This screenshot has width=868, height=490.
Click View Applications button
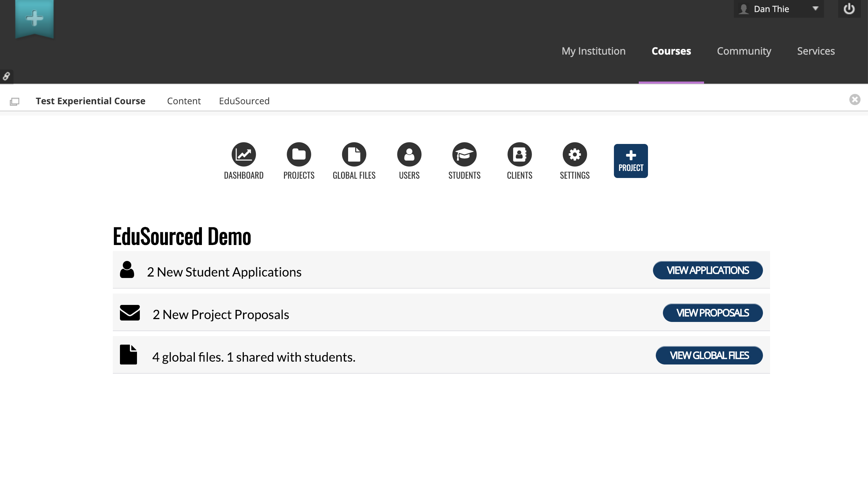708,270
